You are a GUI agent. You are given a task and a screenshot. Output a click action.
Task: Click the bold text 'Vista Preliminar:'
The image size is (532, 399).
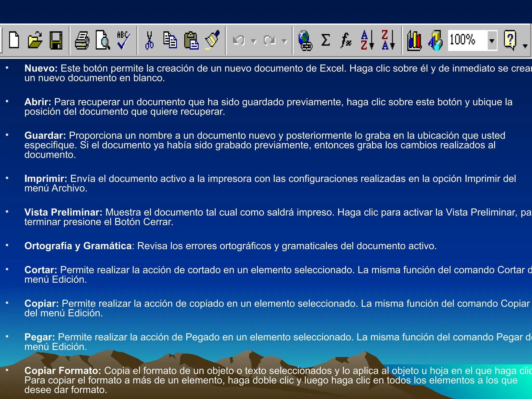click(x=63, y=212)
